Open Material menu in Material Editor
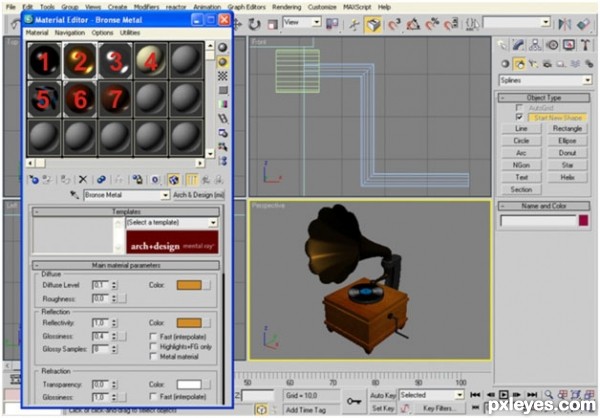Screen dimensions: 600x418 coord(37,33)
